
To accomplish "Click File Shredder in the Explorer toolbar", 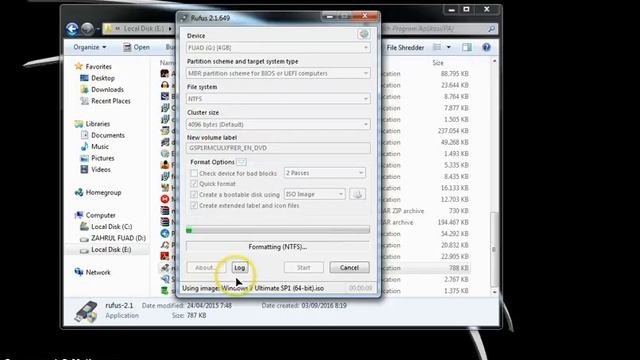I will click(x=405, y=47).
